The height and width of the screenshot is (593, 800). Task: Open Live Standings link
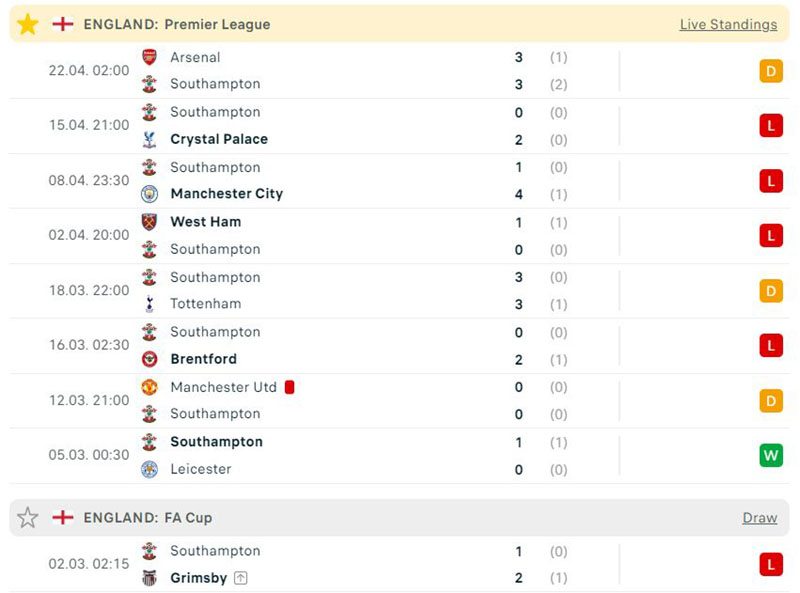click(728, 24)
